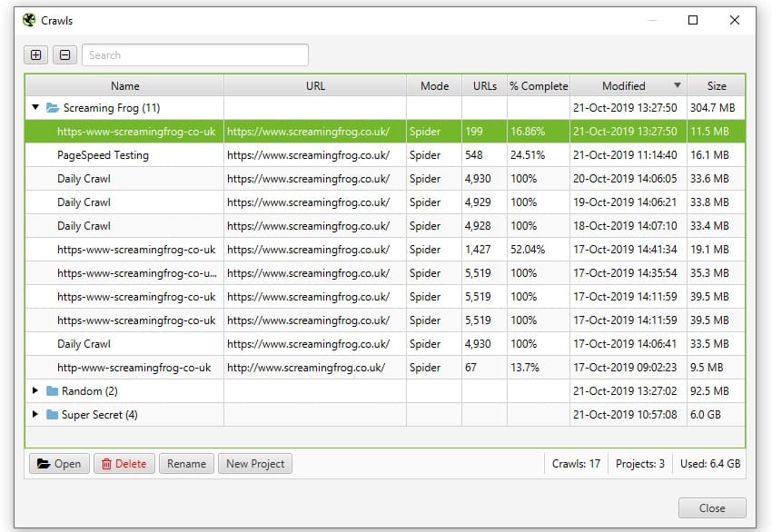This screenshot has height=532, width=772.
Task: Click the expand-all plus icon
Action: (x=35, y=54)
